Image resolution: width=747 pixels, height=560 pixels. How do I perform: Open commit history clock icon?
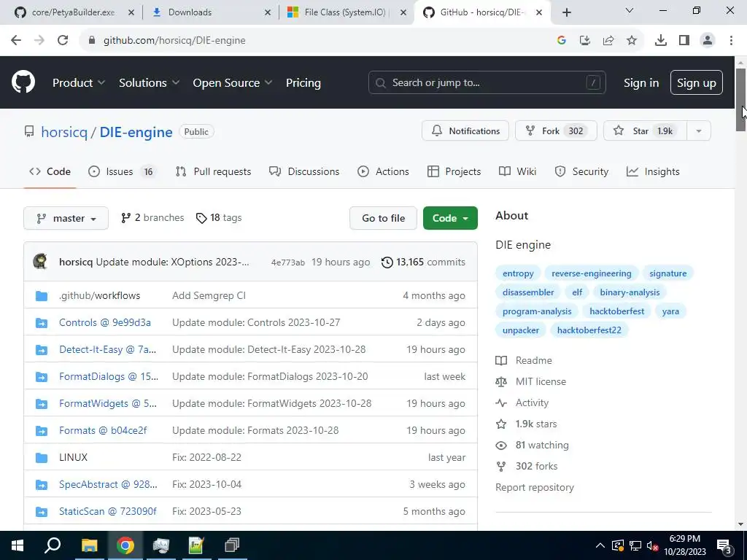pos(387,262)
